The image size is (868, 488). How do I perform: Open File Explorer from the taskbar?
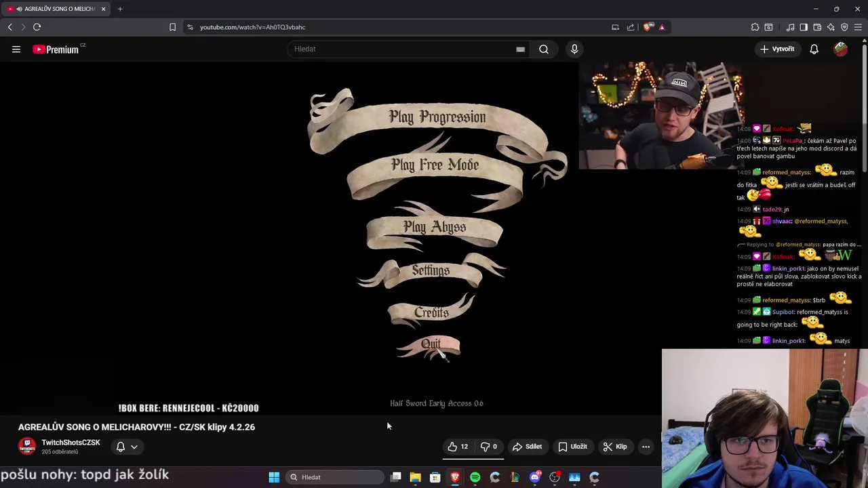coord(416,477)
